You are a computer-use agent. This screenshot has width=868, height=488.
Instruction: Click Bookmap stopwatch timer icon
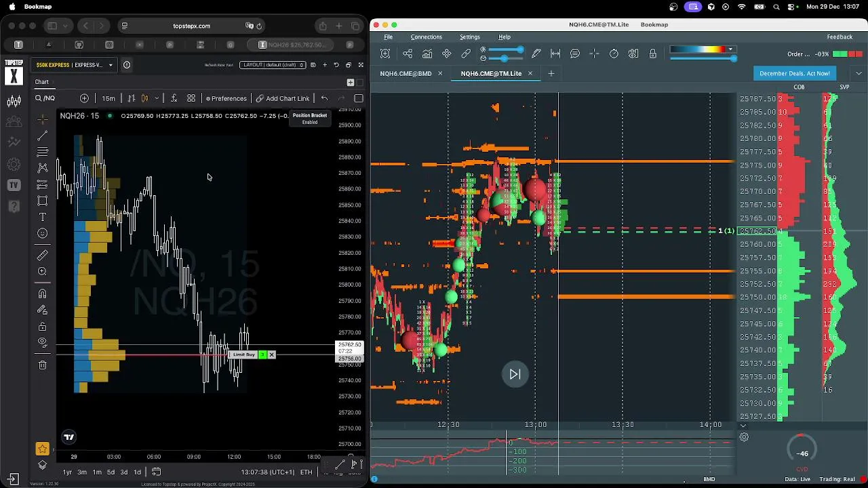coord(614,54)
